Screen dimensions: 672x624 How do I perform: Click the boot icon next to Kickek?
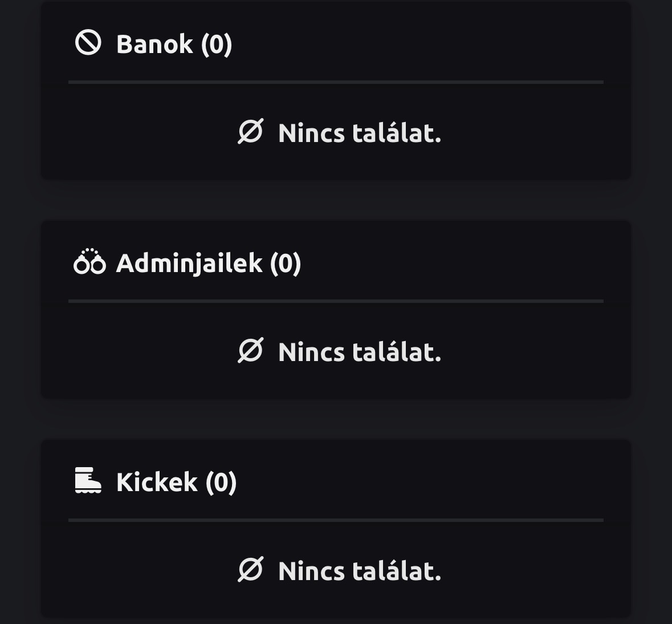point(88,480)
